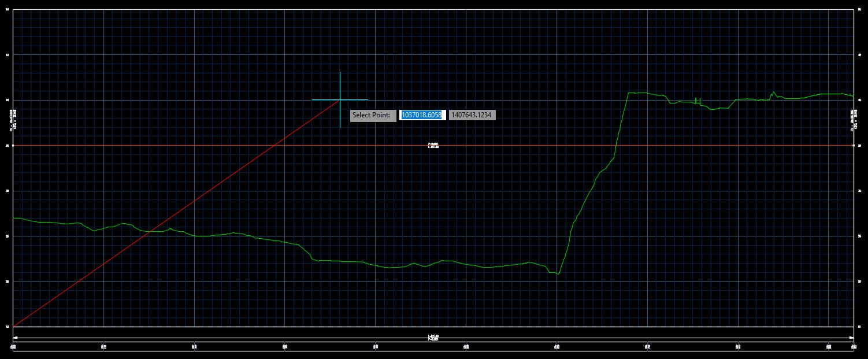The width and height of the screenshot is (868, 359).
Task: Click the 1407643.1234 coordinate field
Action: click(473, 115)
